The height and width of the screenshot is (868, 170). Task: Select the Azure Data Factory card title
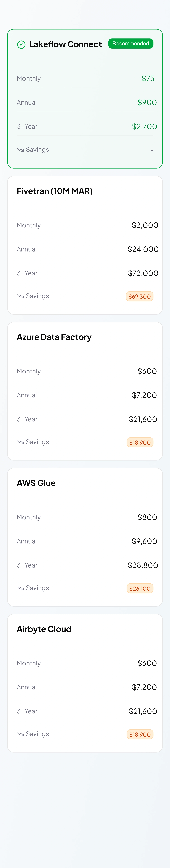[x=54, y=337]
